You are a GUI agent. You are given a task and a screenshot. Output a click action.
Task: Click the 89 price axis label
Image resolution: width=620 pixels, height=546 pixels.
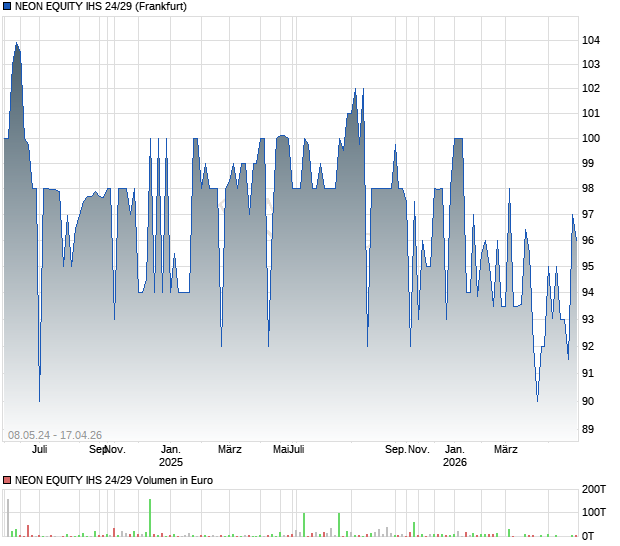point(588,429)
